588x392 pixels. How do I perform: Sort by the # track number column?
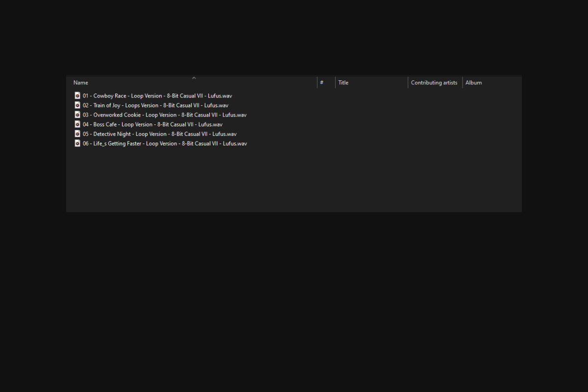point(322,83)
